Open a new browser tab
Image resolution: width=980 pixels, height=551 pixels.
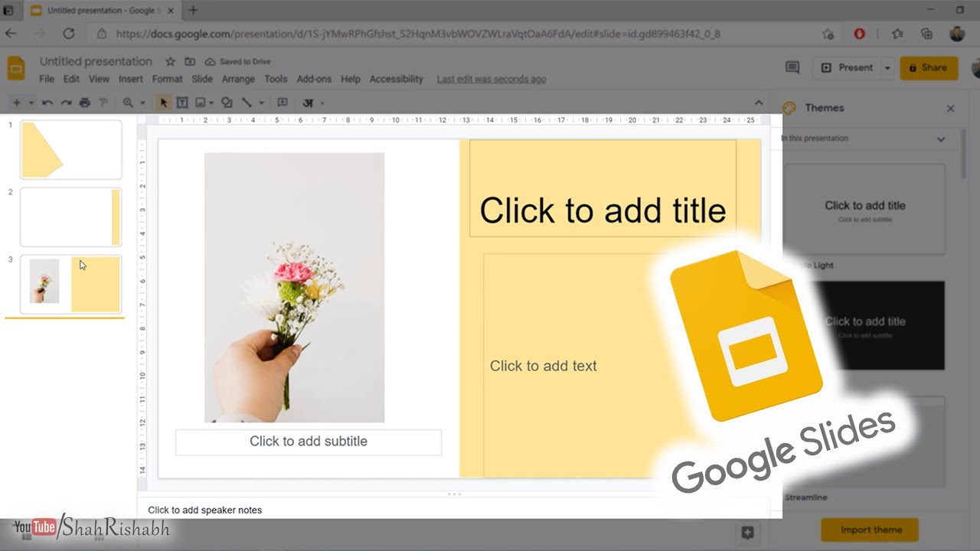193,11
